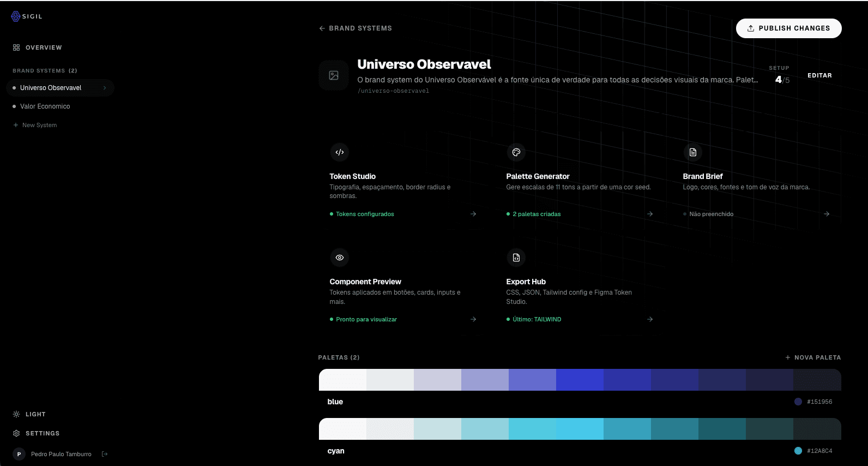Click the darkest teal swatch in cyan palette
The image size is (868, 466).
[x=817, y=429]
